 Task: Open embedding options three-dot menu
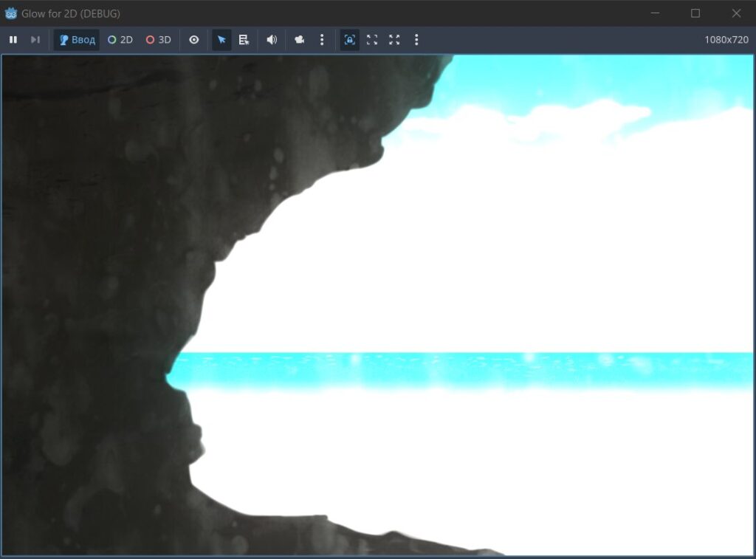tap(416, 40)
